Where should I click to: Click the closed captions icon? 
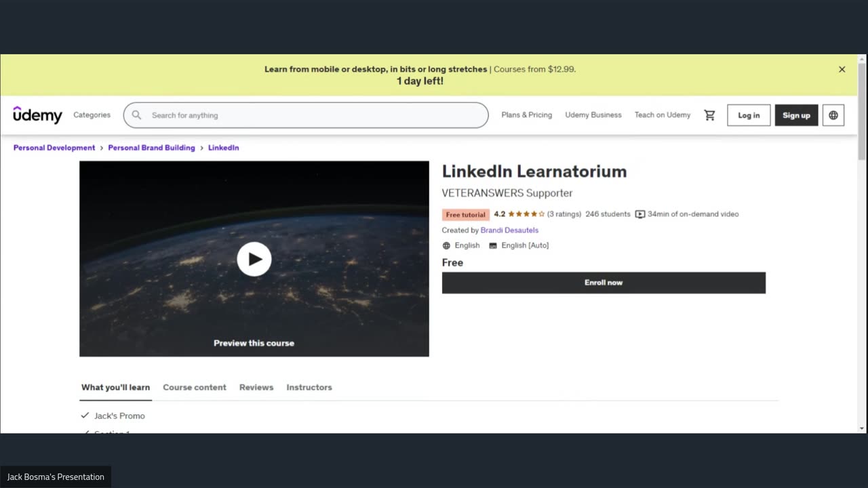[493, 245]
